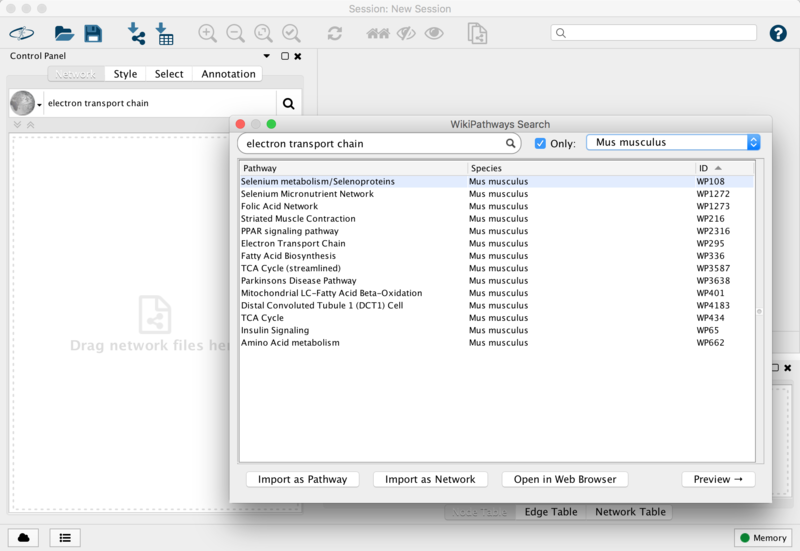800x551 pixels.
Task: Switch to the Network tab
Action: pyautogui.click(x=76, y=74)
